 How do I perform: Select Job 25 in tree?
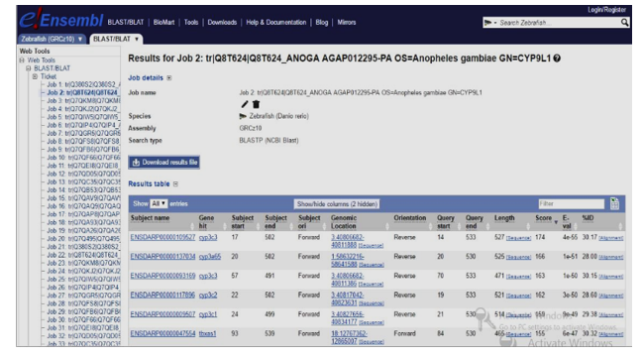83,280
